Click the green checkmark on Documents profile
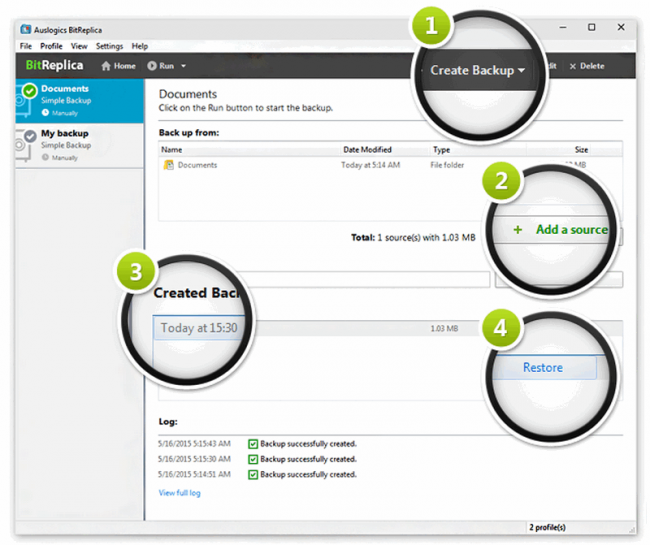The image size is (650, 545). 29,90
